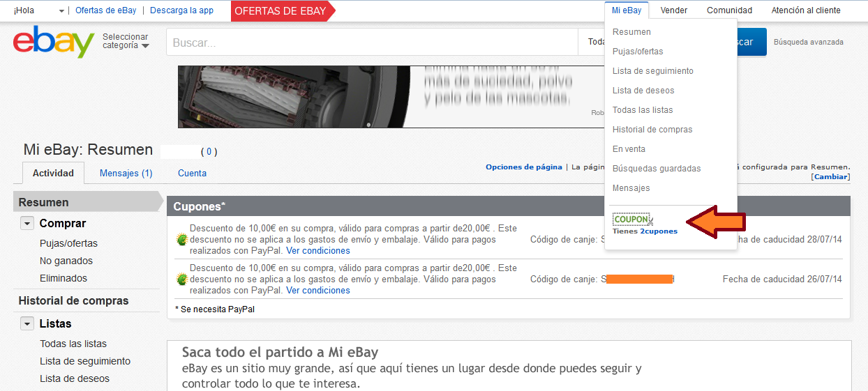
Task: Open the Opciones de página link
Action: point(524,167)
